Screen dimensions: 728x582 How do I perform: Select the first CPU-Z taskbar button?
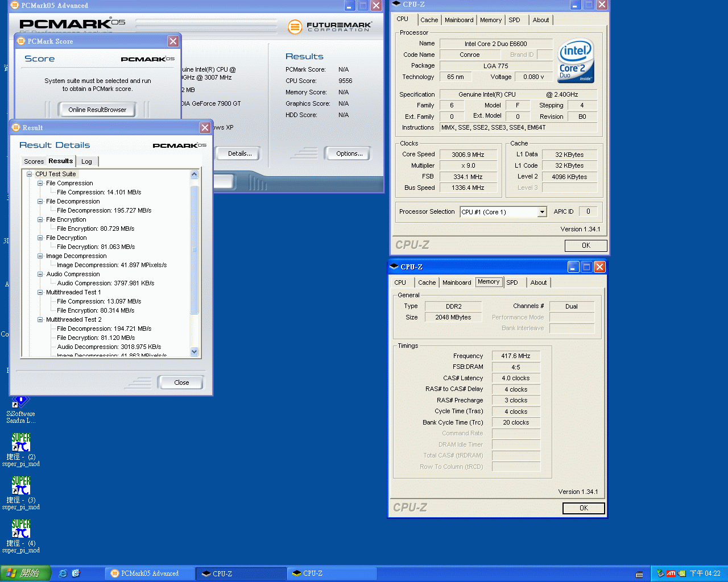[241, 573]
